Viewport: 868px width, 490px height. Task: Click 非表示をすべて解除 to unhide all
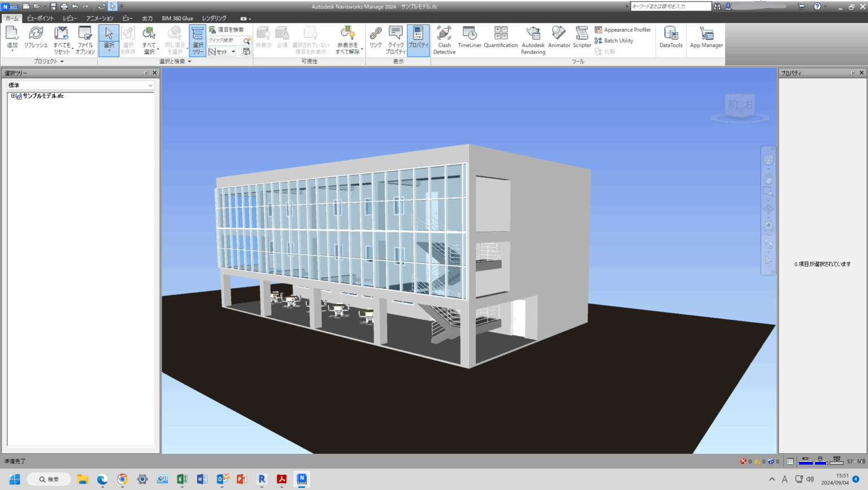pos(347,40)
